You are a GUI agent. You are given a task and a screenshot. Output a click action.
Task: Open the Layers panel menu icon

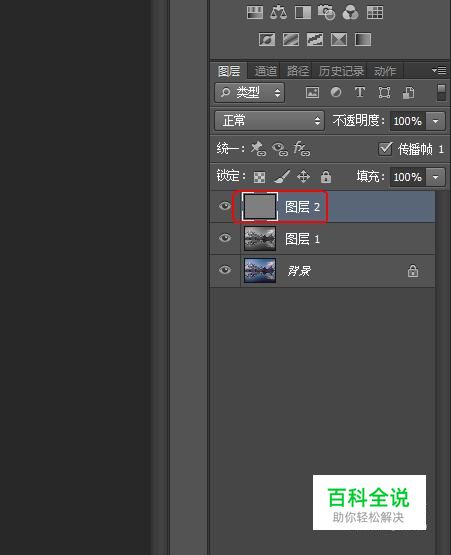pos(439,70)
